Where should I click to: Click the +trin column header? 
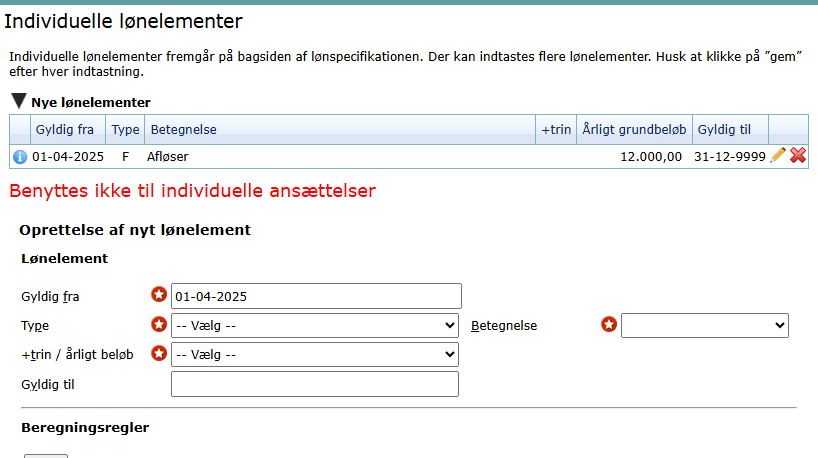pos(556,129)
